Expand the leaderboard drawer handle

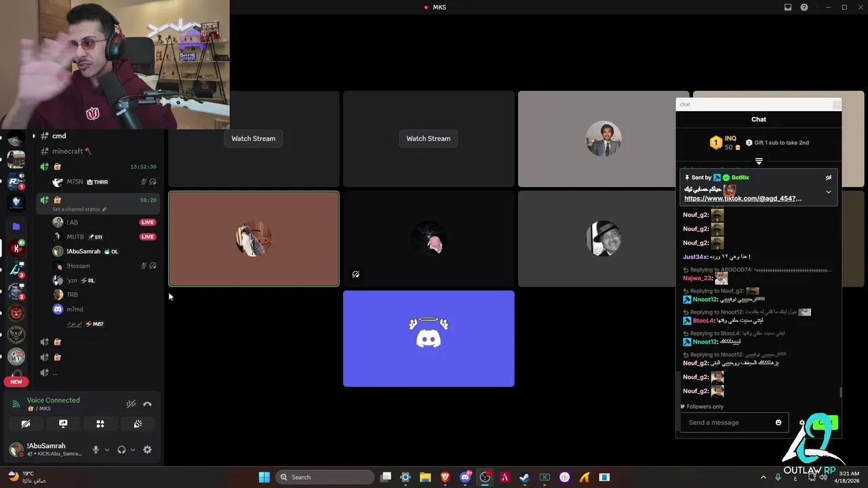pyautogui.click(x=759, y=161)
